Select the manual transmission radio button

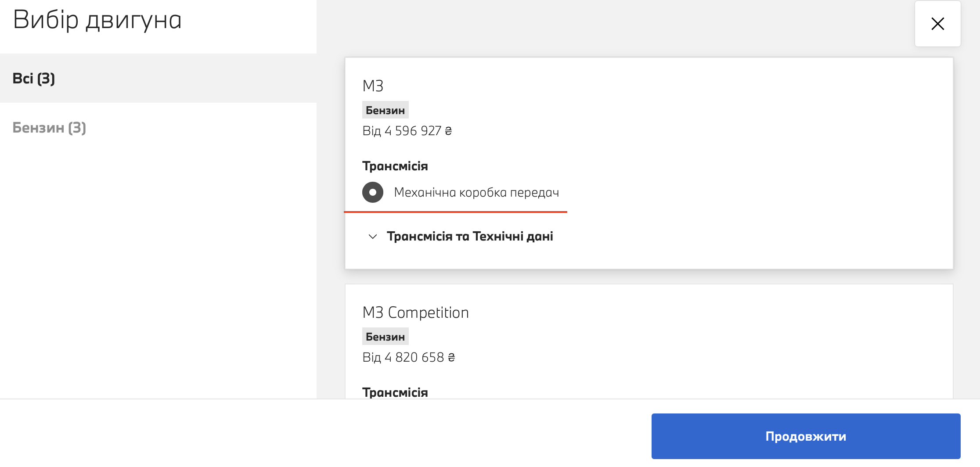point(373,192)
